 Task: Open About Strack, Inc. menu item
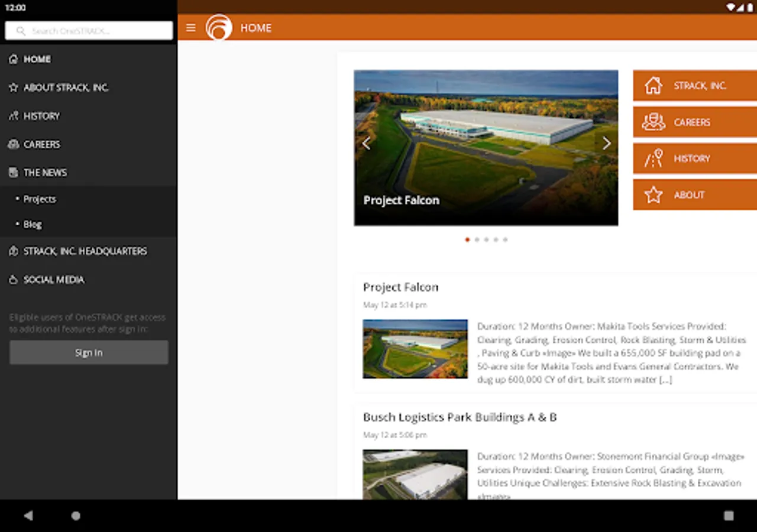click(x=89, y=87)
